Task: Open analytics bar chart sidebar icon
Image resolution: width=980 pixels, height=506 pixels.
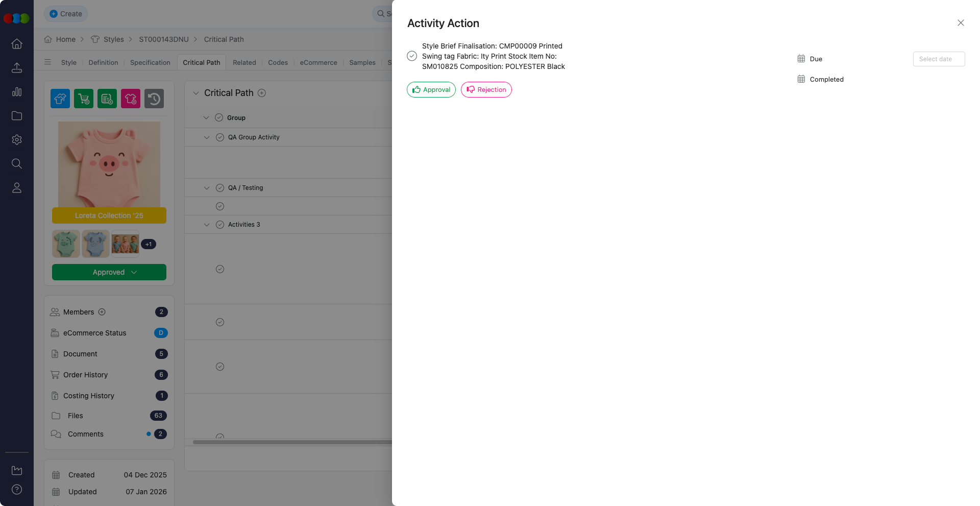Action: [x=17, y=92]
